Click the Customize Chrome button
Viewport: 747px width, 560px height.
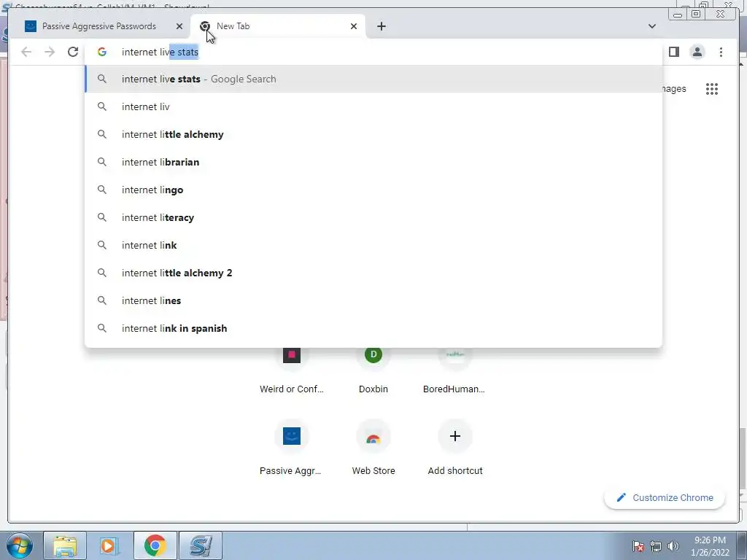(x=665, y=497)
